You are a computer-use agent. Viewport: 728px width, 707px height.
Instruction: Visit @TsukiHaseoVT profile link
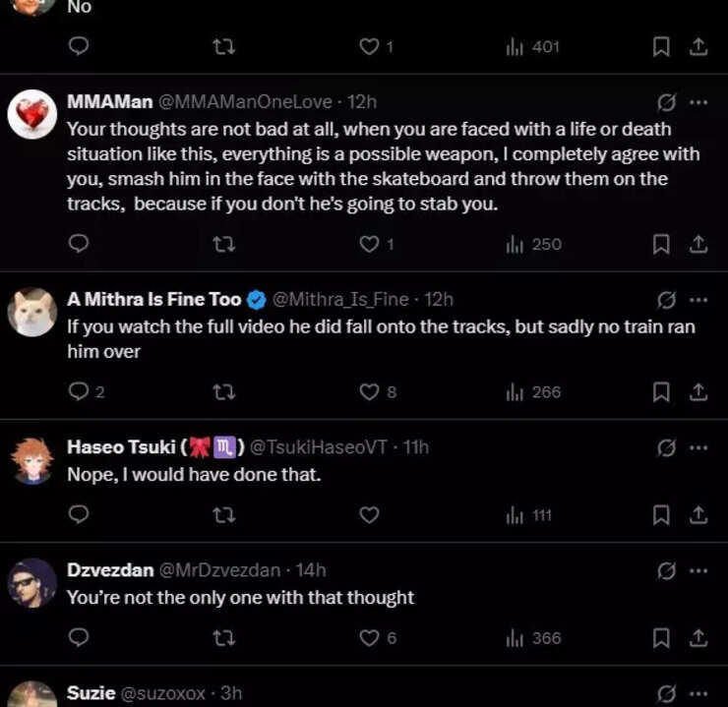[321, 447]
